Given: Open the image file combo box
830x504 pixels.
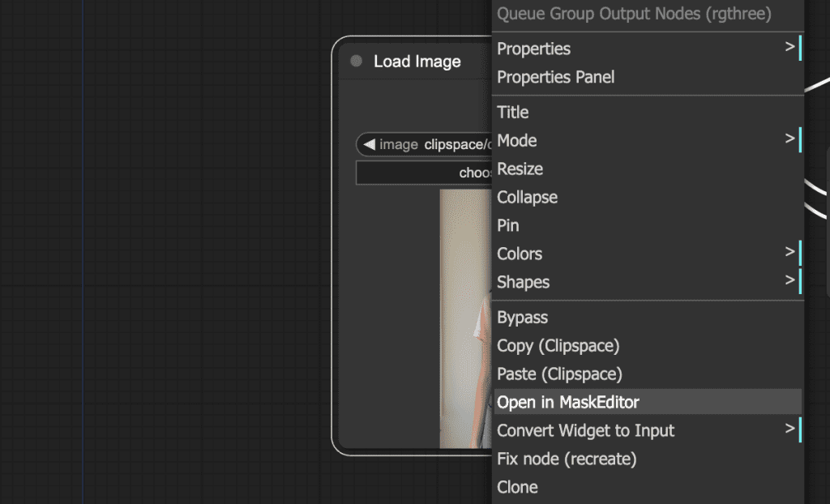Looking at the screenshot, I should (424, 144).
